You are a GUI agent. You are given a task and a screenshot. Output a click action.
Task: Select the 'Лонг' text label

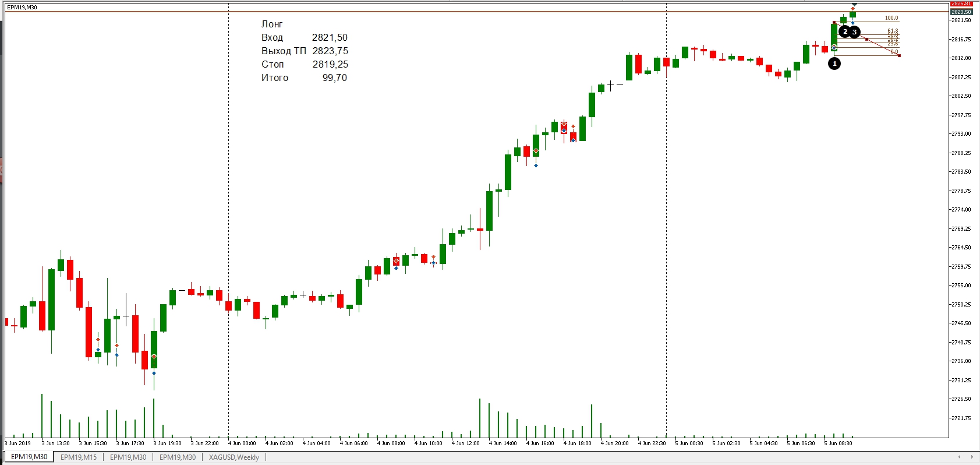pyautogui.click(x=272, y=24)
